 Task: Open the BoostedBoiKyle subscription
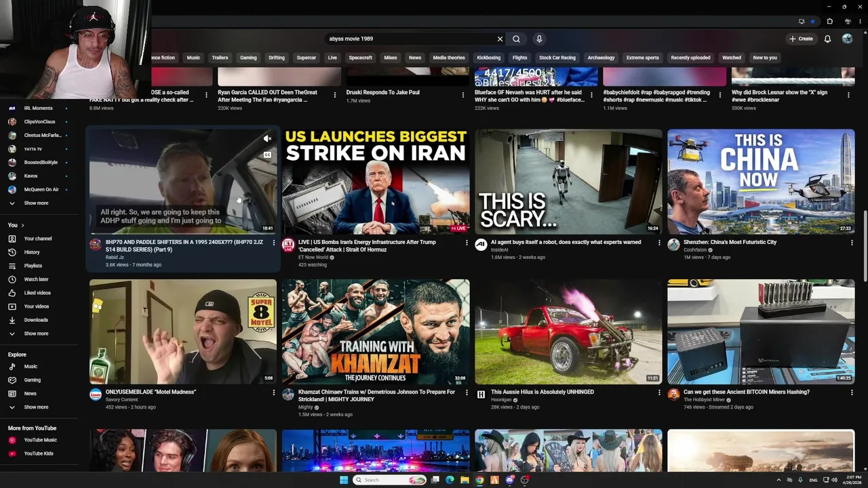pos(41,163)
